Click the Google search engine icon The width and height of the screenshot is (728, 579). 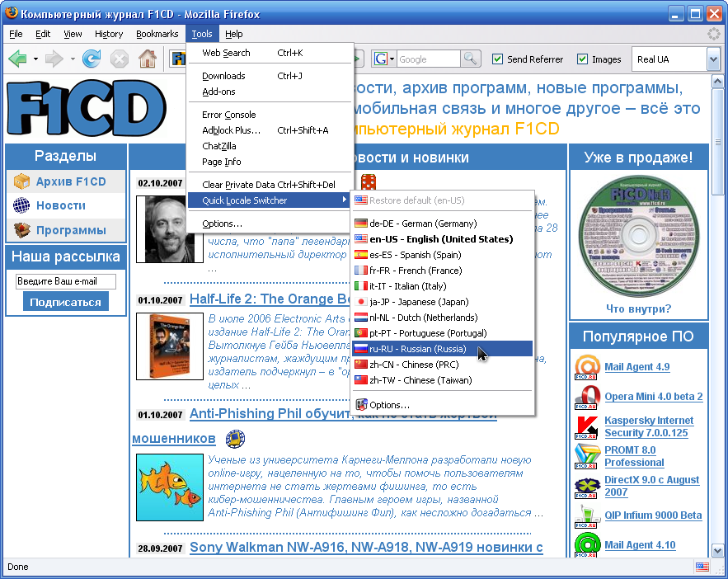tap(381, 59)
